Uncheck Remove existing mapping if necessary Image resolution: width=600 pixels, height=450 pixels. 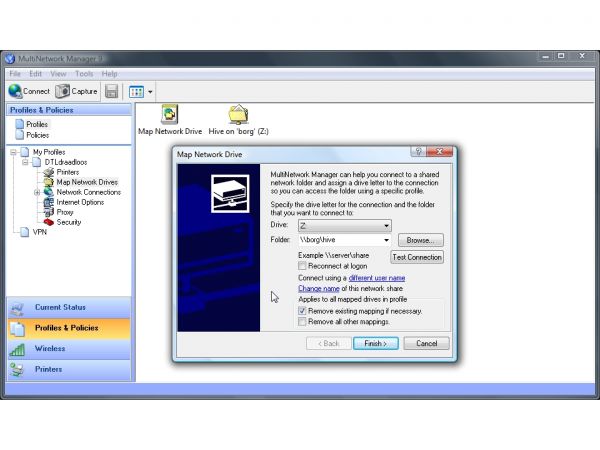click(302, 311)
